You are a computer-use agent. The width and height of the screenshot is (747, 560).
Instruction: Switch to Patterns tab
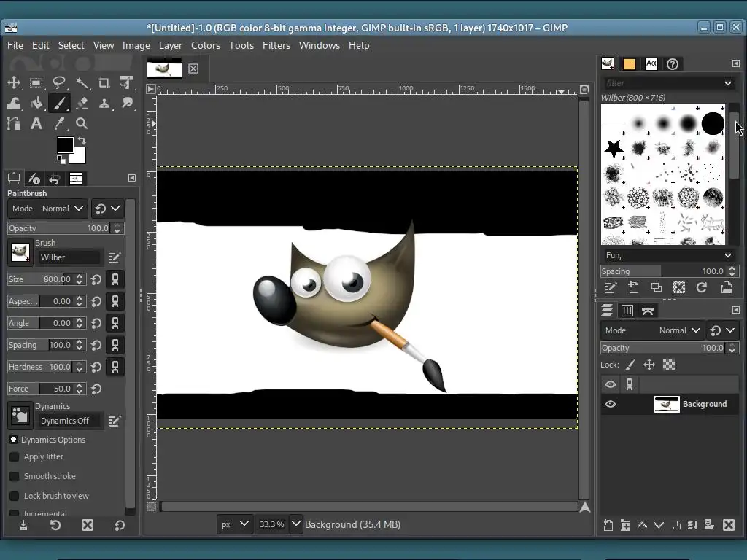tap(630, 64)
